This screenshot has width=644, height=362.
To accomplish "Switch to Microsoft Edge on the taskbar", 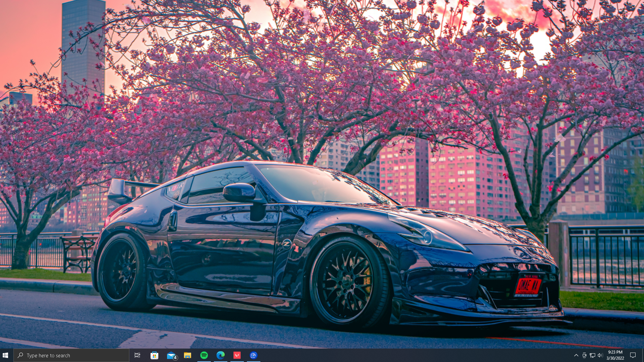I will tap(221, 355).
